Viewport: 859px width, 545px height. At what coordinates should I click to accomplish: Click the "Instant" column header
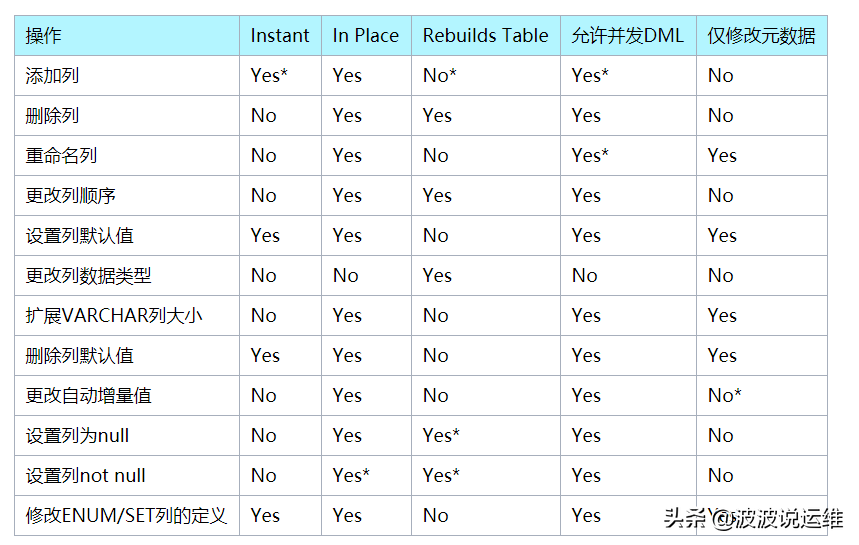(x=280, y=36)
